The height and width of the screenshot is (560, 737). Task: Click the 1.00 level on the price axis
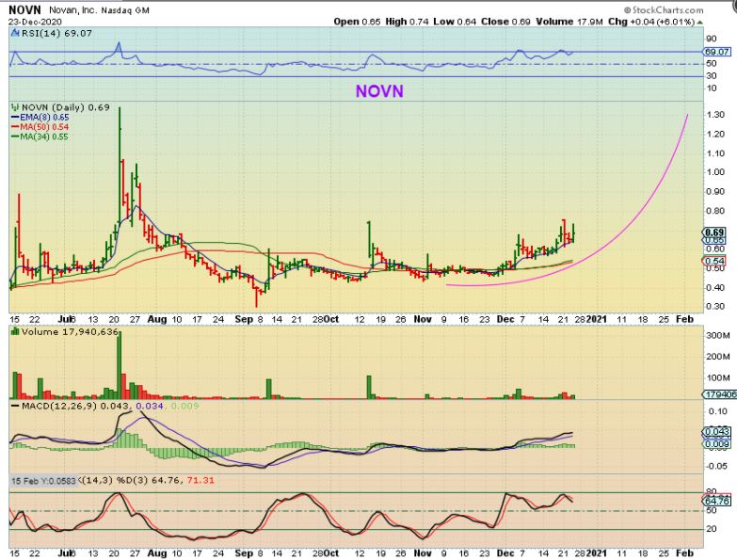(715, 172)
